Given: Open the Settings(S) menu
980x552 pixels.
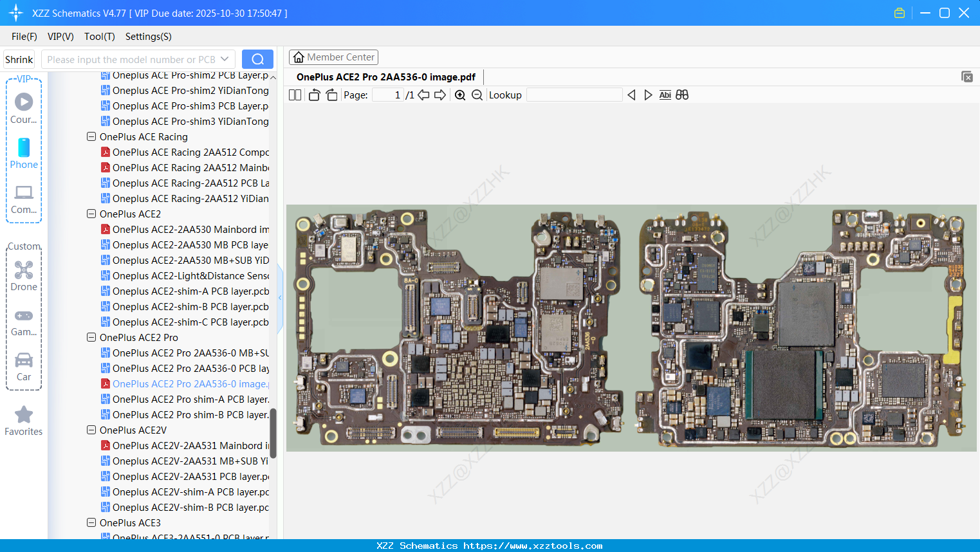Looking at the screenshot, I should coord(148,37).
